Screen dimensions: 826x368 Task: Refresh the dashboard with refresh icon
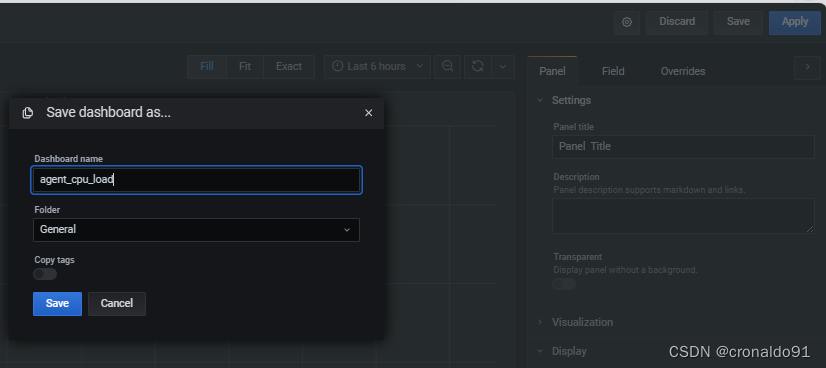pos(478,66)
